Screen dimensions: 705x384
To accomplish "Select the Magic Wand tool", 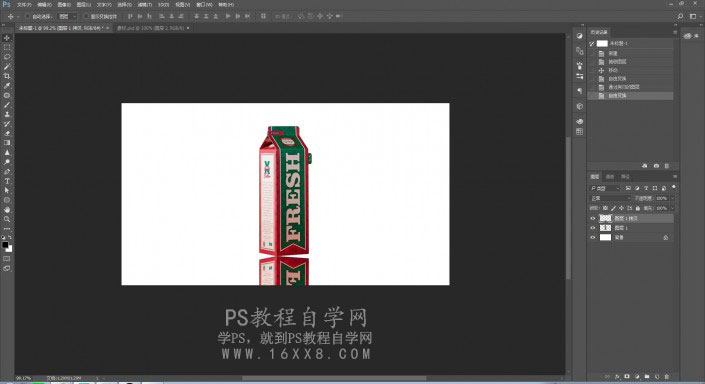I will [x=7, y=67].
